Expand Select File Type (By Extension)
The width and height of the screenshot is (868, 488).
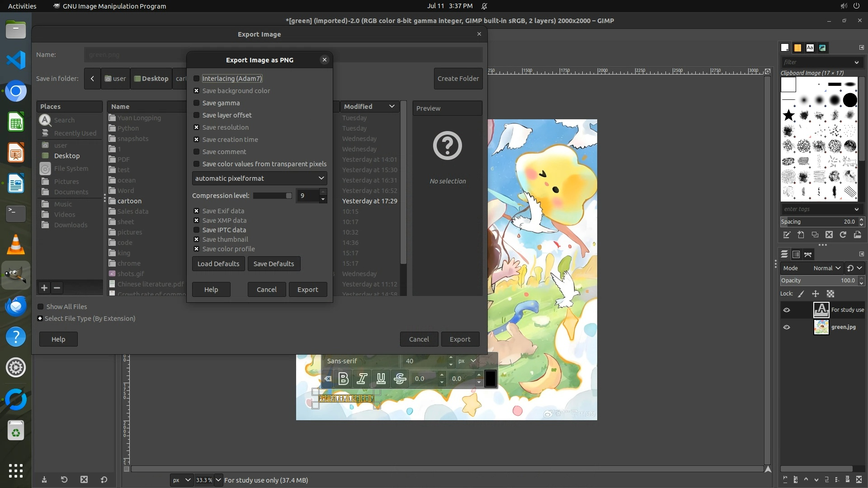click(x=40, y=319)
